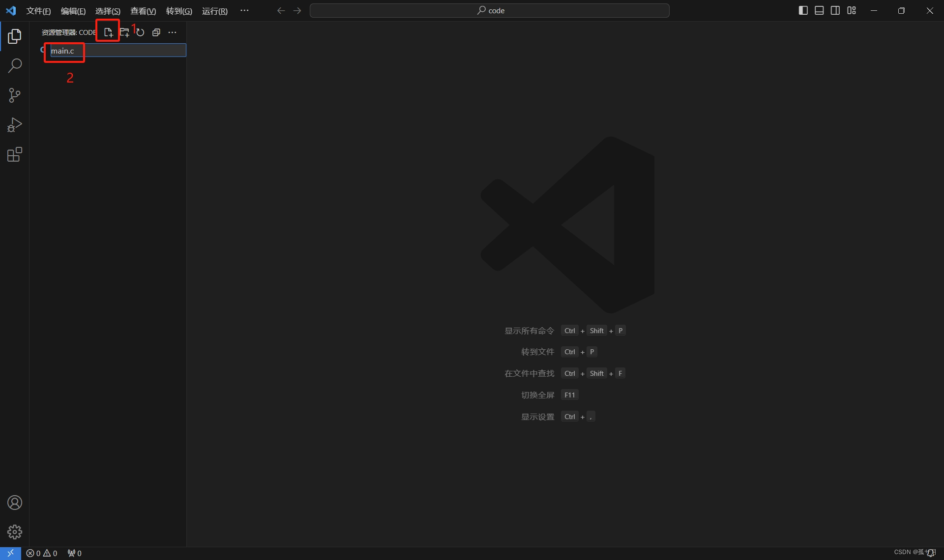The height and width of the screenshot is (560, 944).
Task: Restore down the VS Code window
Action: coord(901,10)
